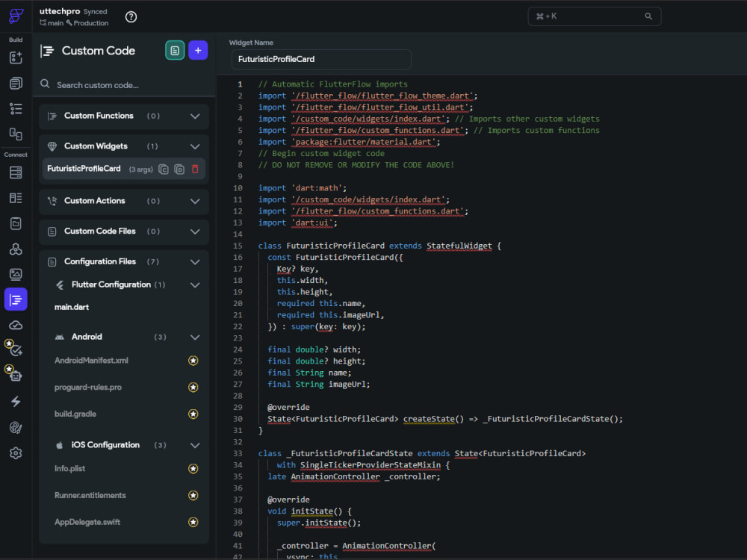Viewport: 747px width, 560px height.
Task: Click the FlutterFlow logo icon
Action: tap(16, 16)
